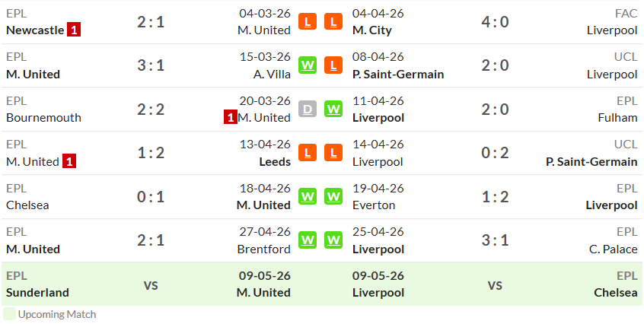Click the 2 : 2 Bournemouth score
The height and width of the screenshot is (324, 644).
click(151, 109)
